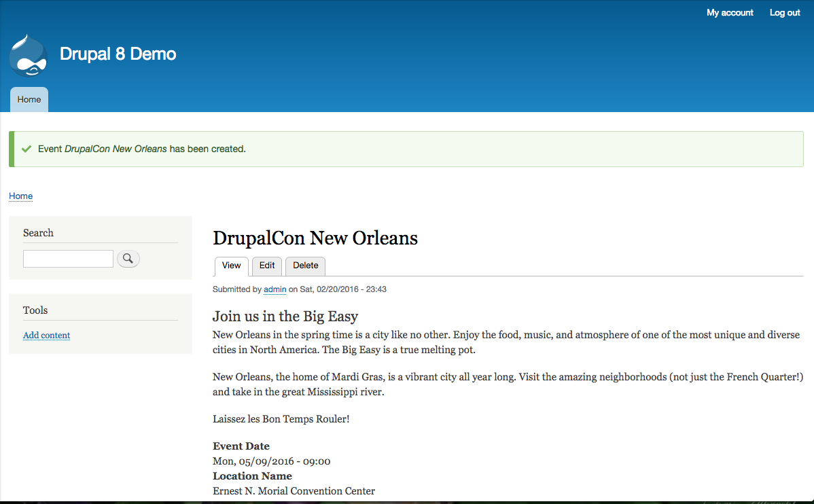Open the Delete tab
This screenshot has height=504, width=814.
click(x=305, y=266)
